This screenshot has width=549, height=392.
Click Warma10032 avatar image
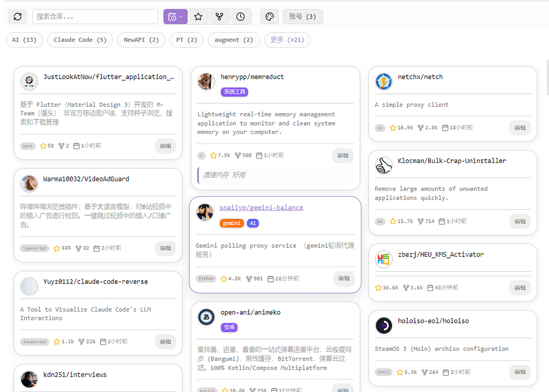[29, 184]
